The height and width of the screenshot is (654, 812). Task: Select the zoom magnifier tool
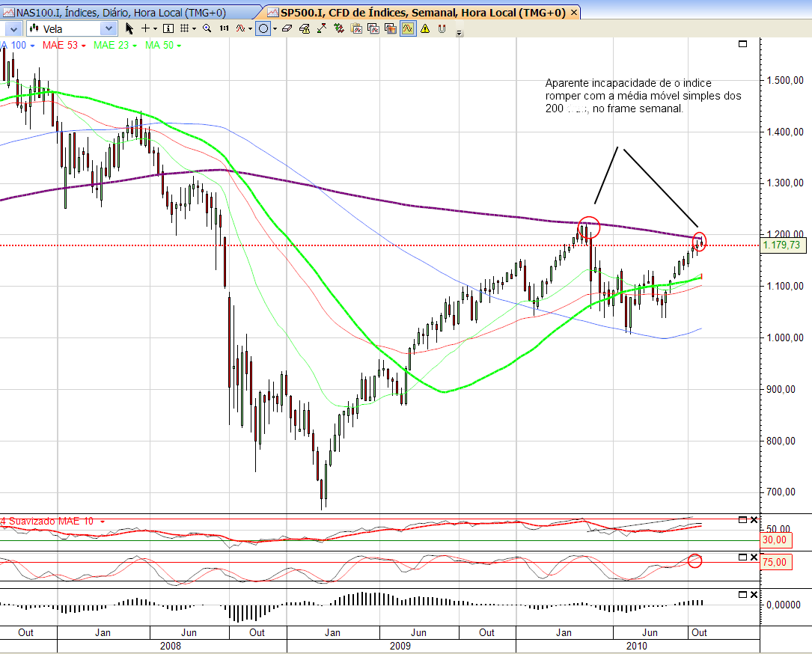tap(207, 28)
